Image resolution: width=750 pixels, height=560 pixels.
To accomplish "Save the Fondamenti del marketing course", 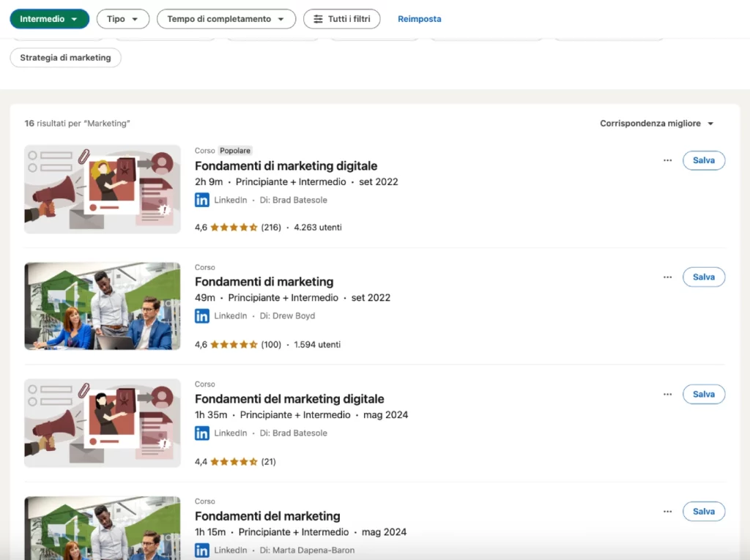I will point(704,511).
